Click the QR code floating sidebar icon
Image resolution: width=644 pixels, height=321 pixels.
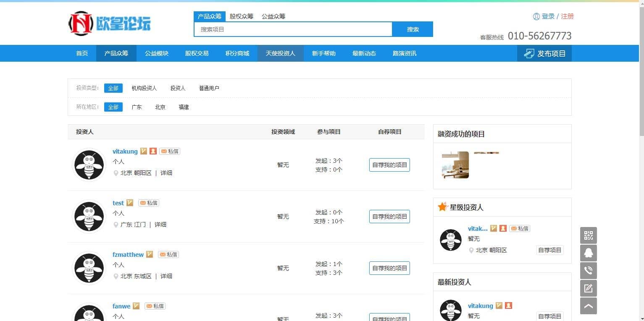point(588,235)
